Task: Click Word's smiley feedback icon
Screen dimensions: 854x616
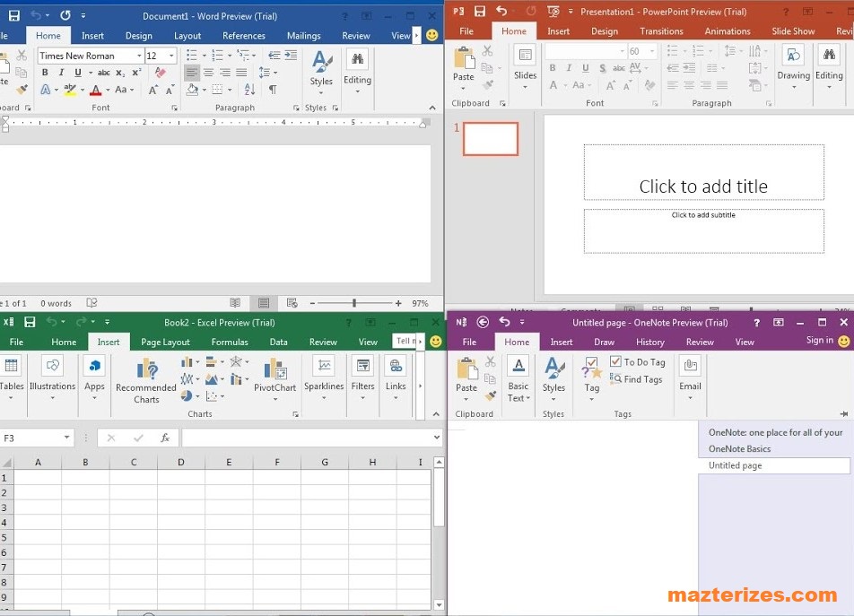Action: (x=431, y=35)
